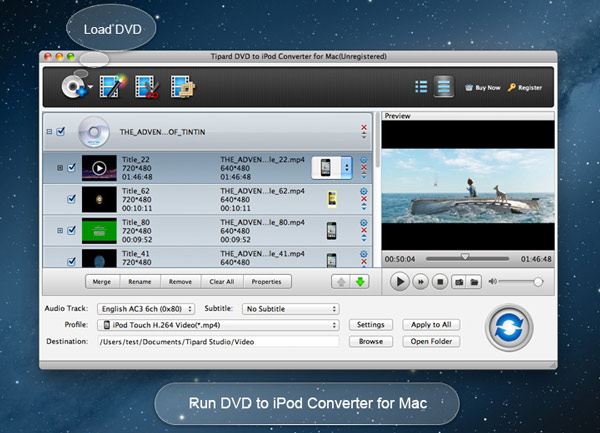
Task: Open settings gear for Title_22
Action: coord(364,160)
